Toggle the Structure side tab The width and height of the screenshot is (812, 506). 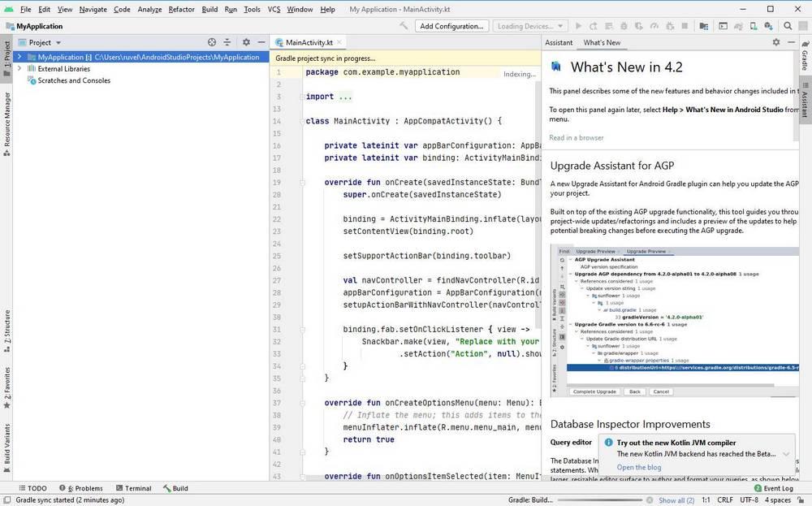(x=6, y=331)
